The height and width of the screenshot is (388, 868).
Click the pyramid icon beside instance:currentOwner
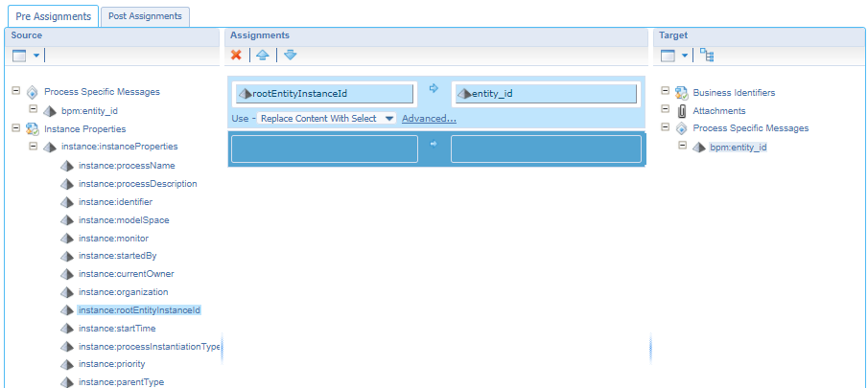[x=67, y=274]
